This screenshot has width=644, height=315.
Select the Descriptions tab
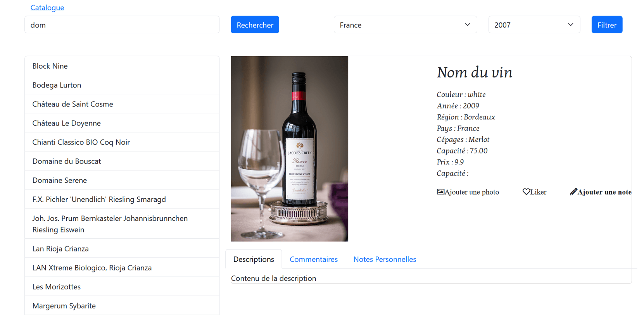pyautogui.click(x=254, y=259)
